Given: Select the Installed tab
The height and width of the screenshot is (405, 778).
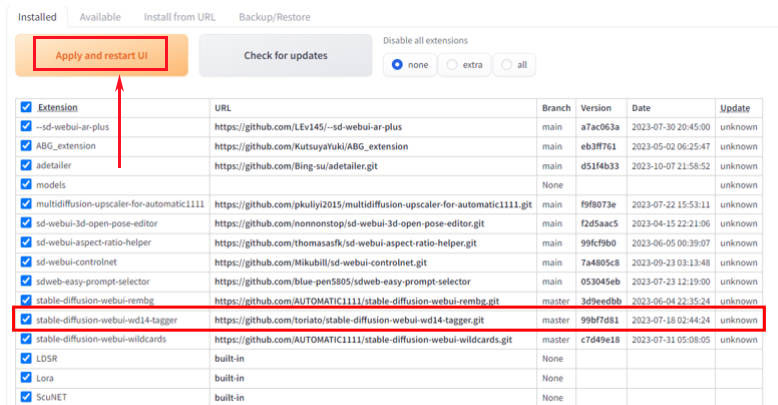Looking at the screenshot, I should 37,17.
